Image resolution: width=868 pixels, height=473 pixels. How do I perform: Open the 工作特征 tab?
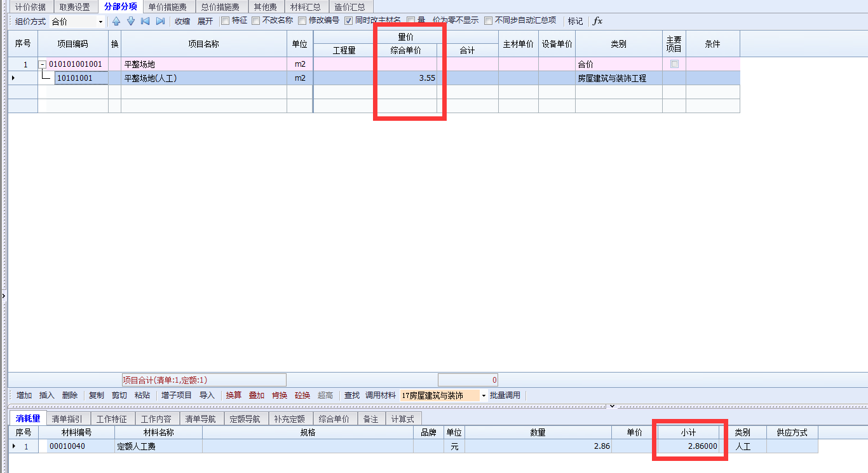tap(112, 419)
